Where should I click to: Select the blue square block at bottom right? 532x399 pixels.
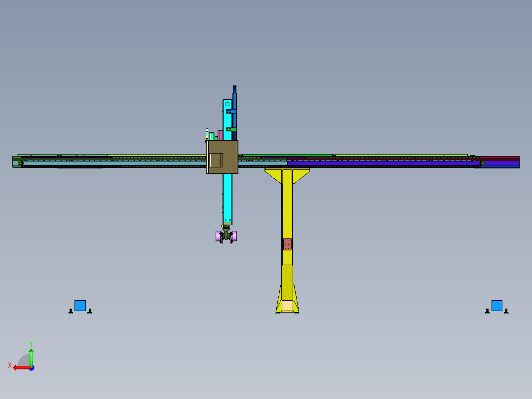click(x=496, y=306)
